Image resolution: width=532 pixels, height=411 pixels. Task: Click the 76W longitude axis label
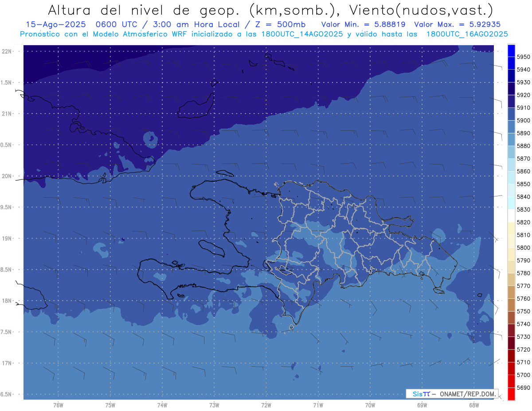[58, 405]
